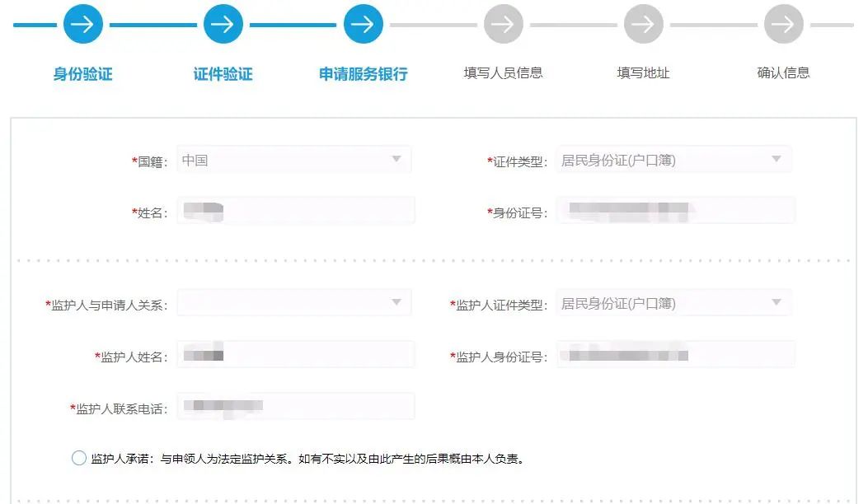The width and height of the screenshot is (868, 504).
Task: Click the gray 填写地址 step icon
Action: pos(644,24)
